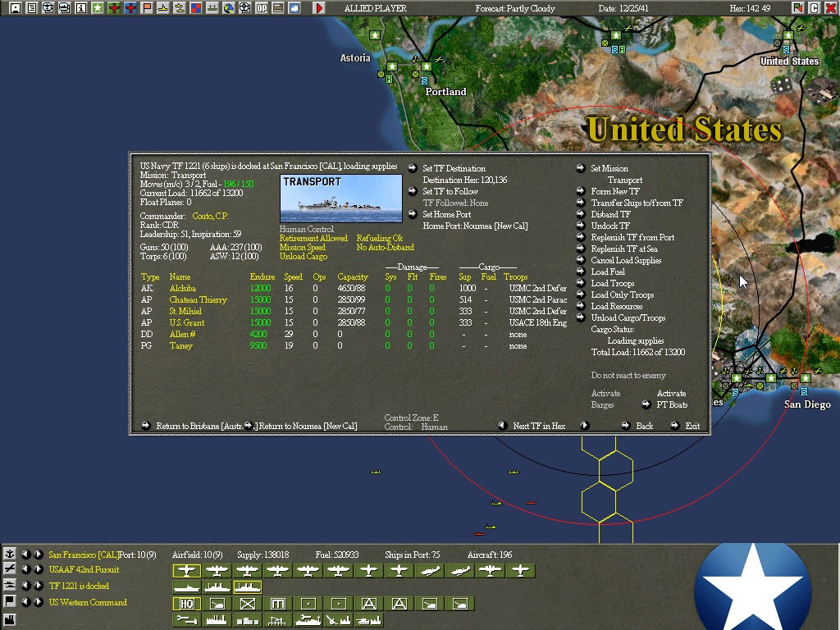Viewport: 840px width, 630px height.
Task: Select the highlighted third task force ship icon
Action: point(248,587)
